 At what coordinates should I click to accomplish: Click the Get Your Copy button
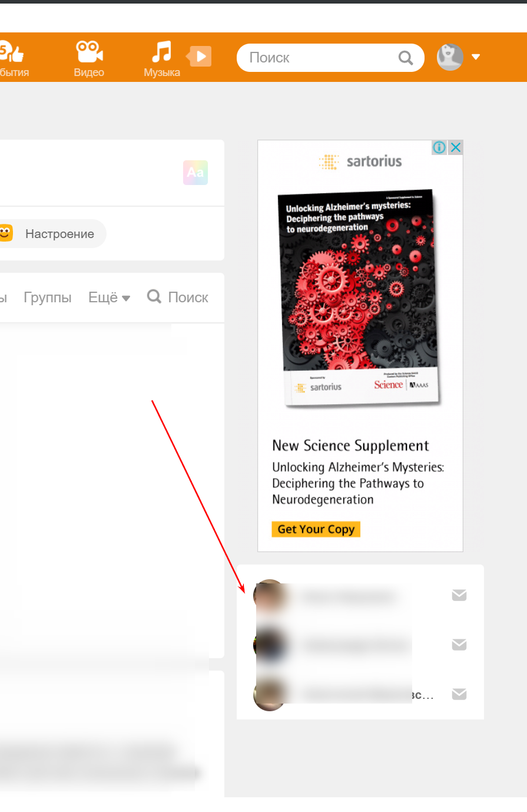316,529
